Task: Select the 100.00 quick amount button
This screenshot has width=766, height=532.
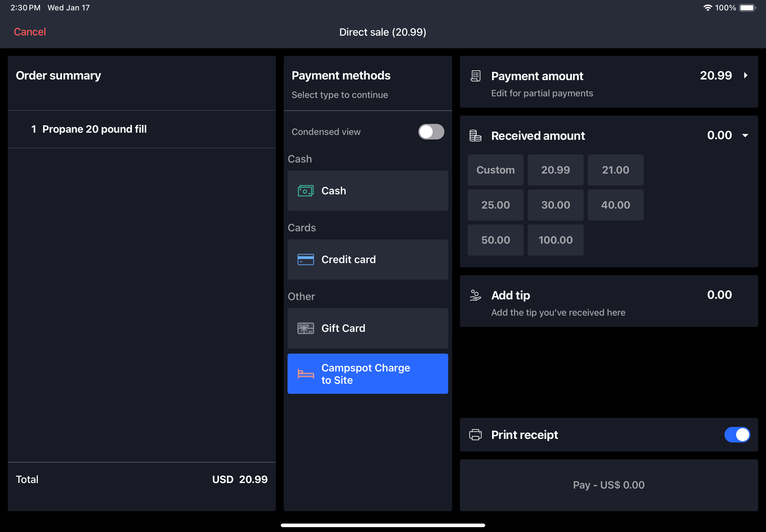Action: coord(555,240)
